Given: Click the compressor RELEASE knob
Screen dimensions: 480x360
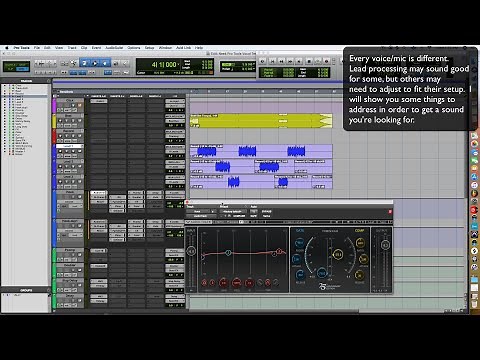Looking at the screenshot, I should tap(359, 275).
